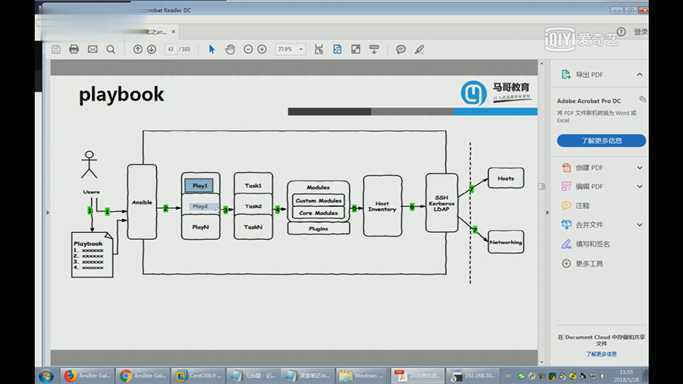Image resolution: width=683 pixels, height=384 pixels.
Task: Switch to Chrome taskbar item
Action: [x=142, y=376]
